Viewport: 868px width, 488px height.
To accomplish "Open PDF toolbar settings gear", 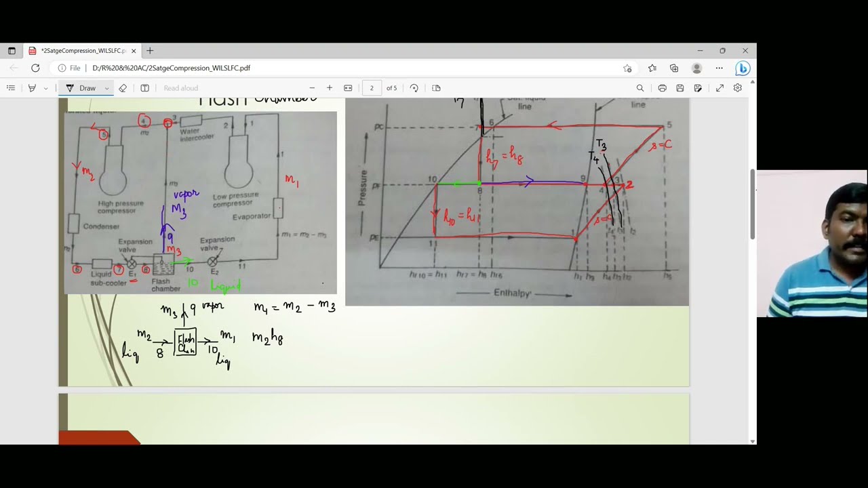I will point(738,88).
